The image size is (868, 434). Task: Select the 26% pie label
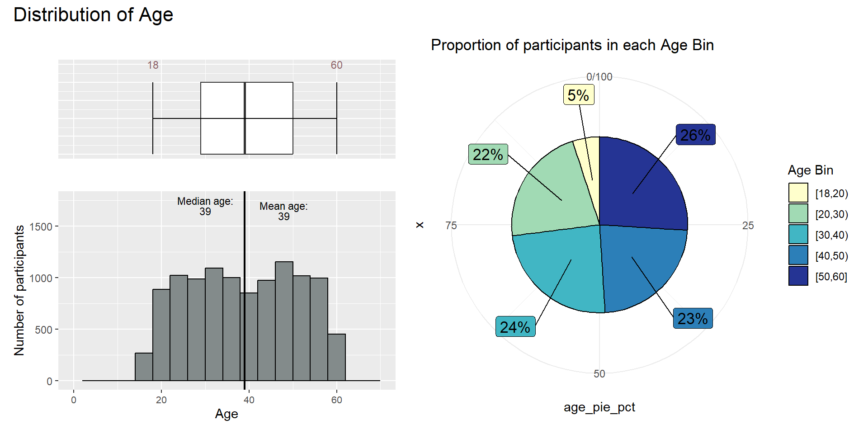[695, 135]
